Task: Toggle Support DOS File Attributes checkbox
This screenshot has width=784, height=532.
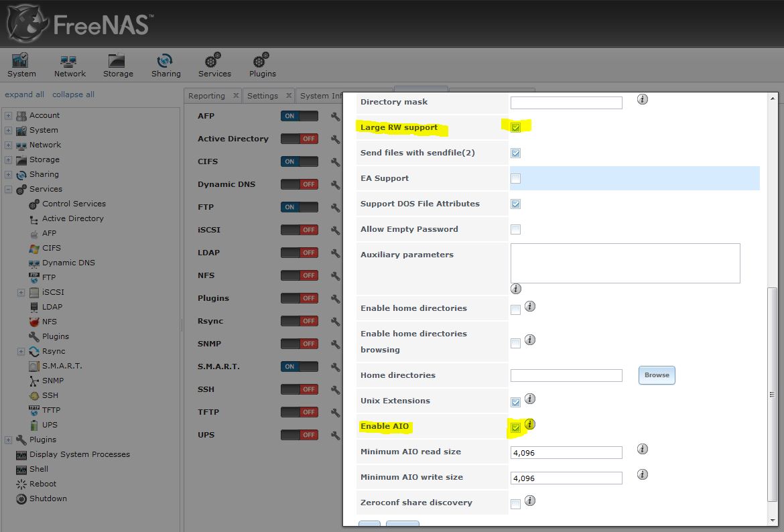Action: click(x=515, y=204)
